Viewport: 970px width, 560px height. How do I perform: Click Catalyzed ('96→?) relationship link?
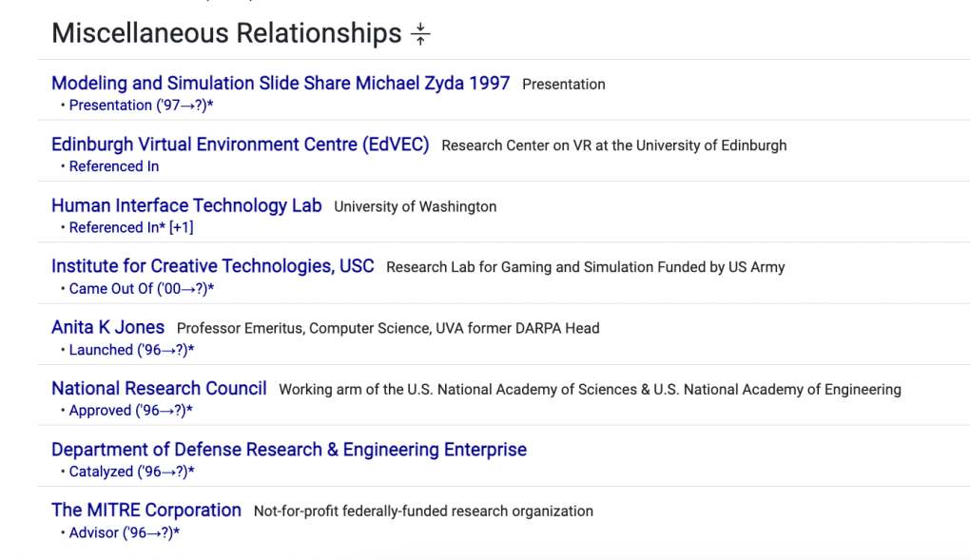131,472
